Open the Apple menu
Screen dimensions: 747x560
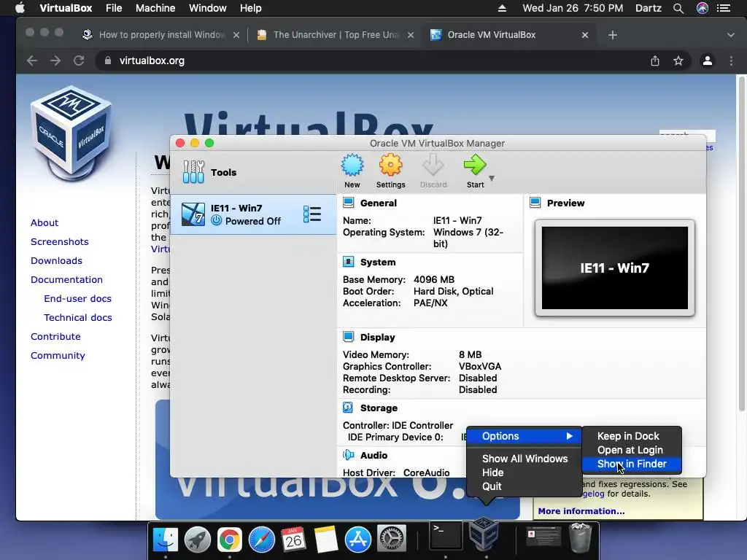(20, 8)
